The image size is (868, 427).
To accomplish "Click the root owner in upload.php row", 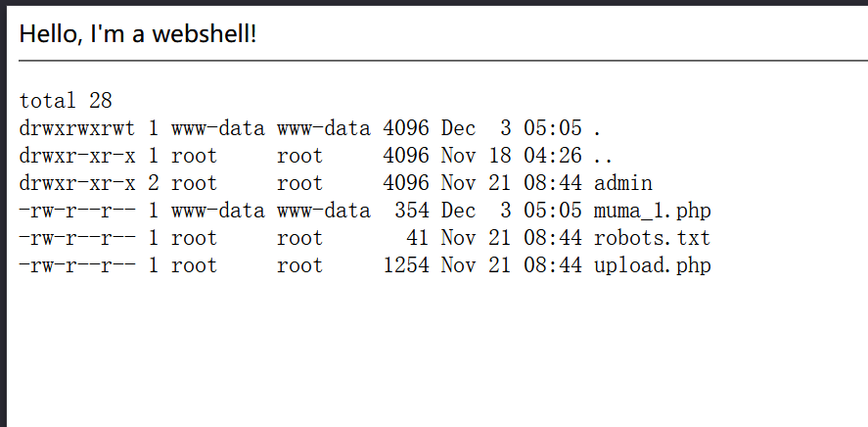I will [194, 265].
